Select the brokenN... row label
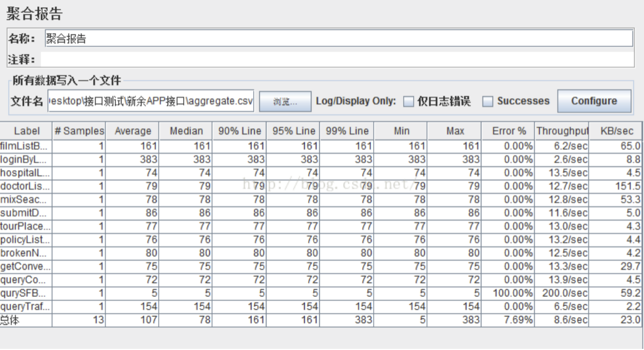 pos(26,253)
